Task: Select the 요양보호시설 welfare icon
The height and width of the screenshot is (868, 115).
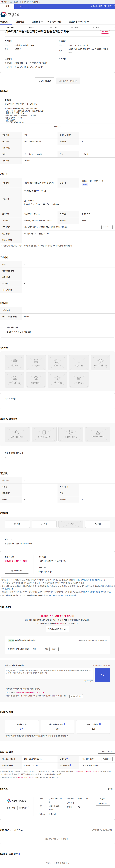Action: click(x=57, y=380)
